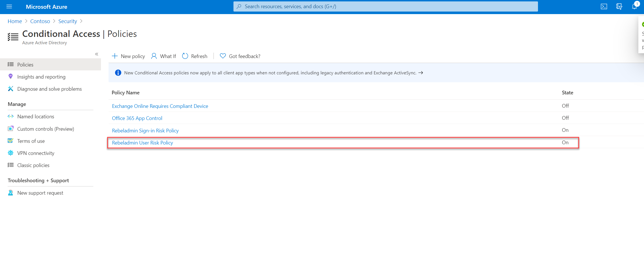The width and height of the screenshot is (644, 258).
Task: Open Custom controls (Preview)
Action: click(45, 129)
